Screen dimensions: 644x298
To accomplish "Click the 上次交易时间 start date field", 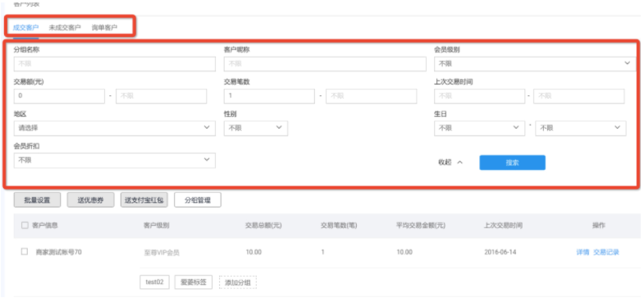I will pos(479,96).
